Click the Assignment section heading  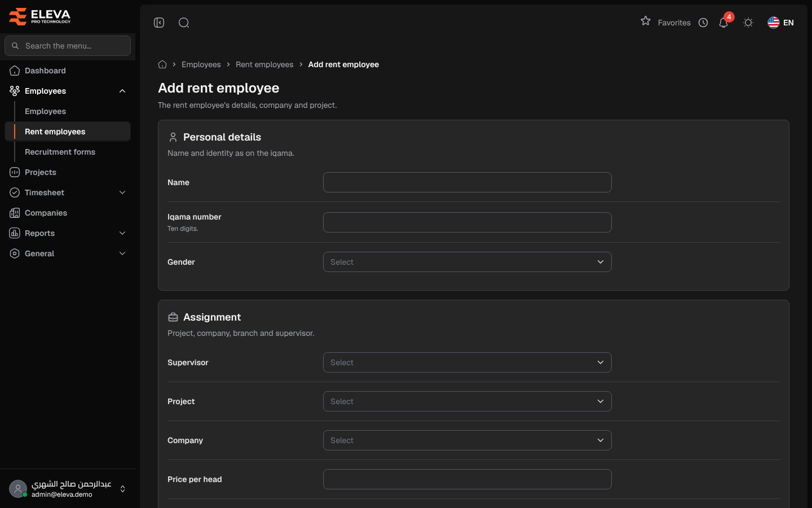tap(212, 317)
